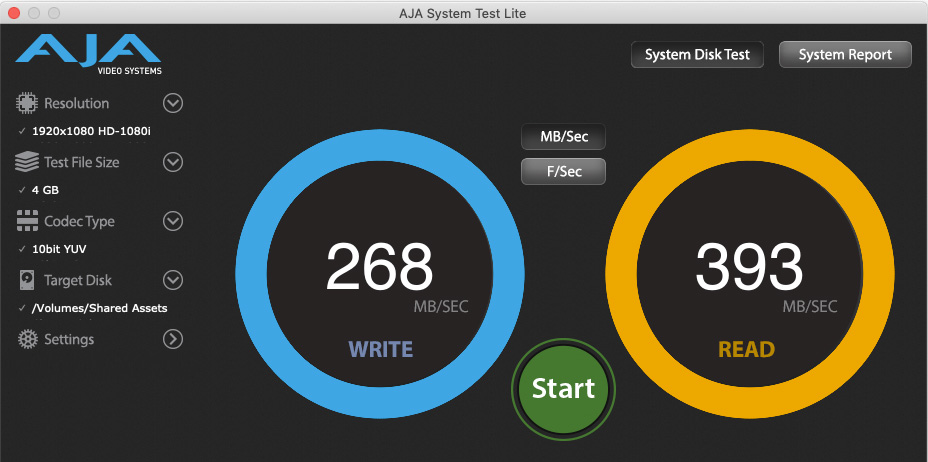Close the AJA System Test Lite window
This screenshot has width=928, height=462.
14,12
